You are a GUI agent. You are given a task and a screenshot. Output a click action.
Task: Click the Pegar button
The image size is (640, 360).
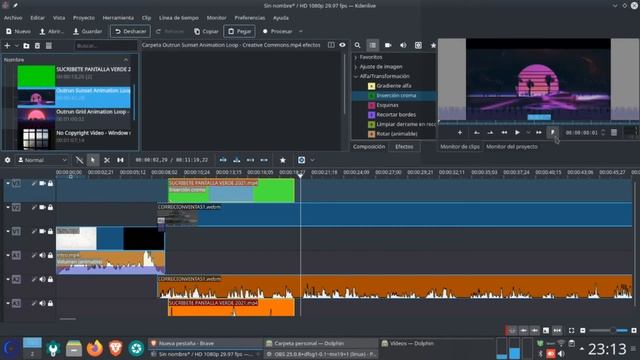tap(240, 31)
